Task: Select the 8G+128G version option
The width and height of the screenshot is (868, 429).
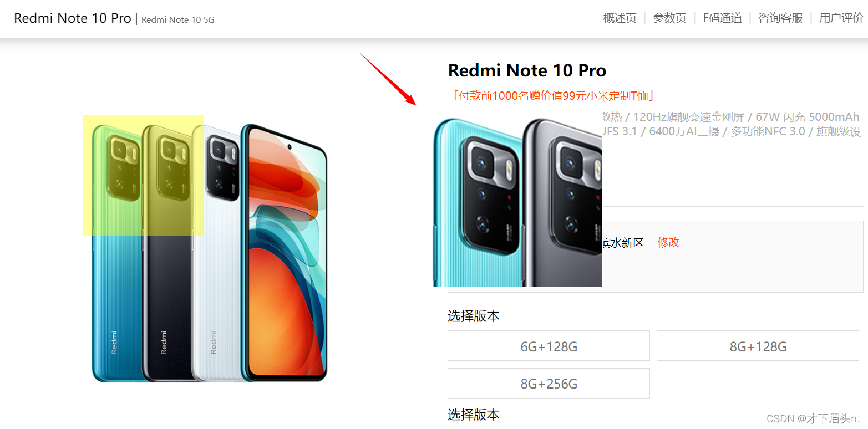Action: 758,346
